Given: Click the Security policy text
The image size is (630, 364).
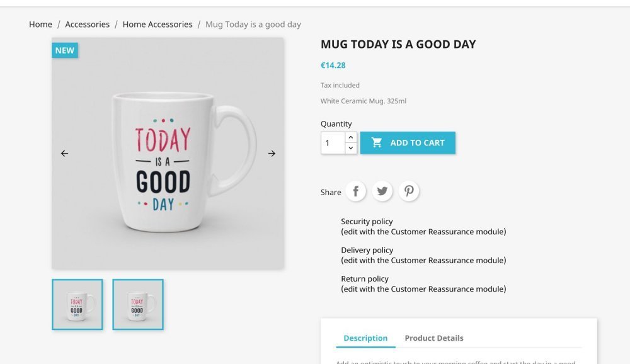Looking at the screenshot, I should point(367,222).
